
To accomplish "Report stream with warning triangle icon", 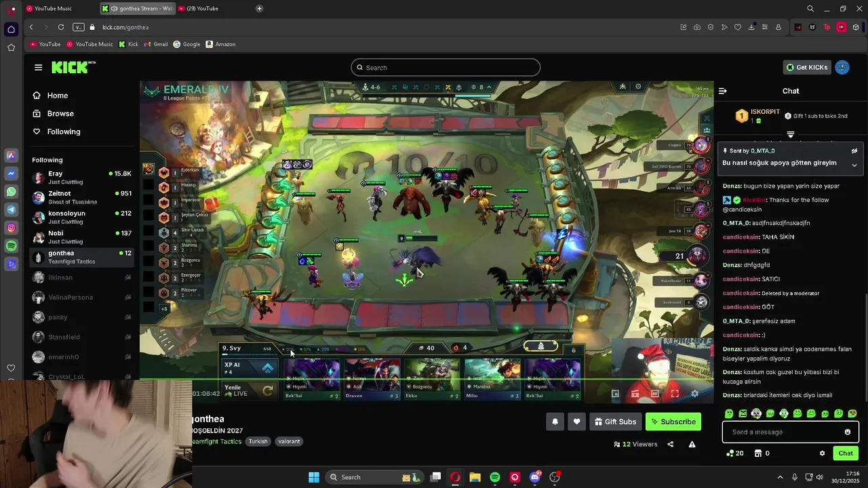I will 692,444.
